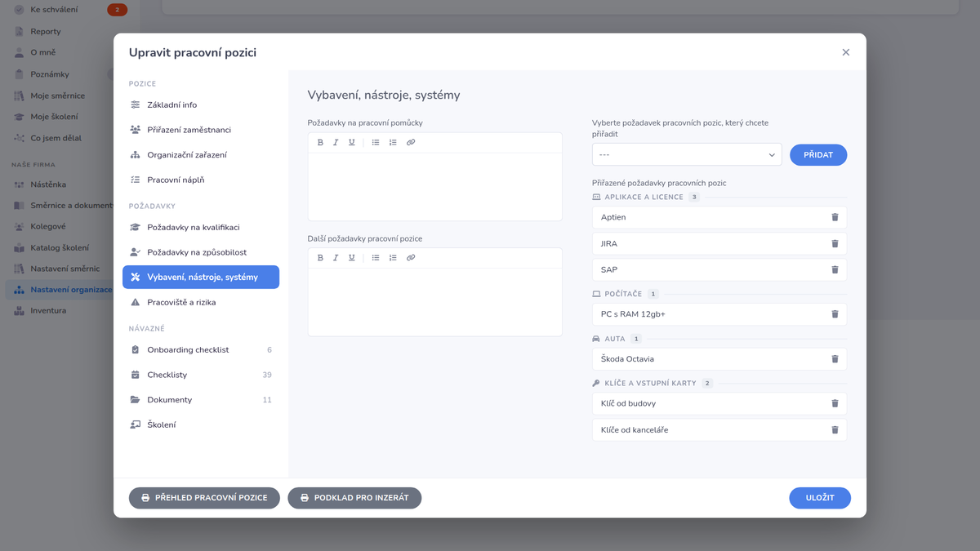Click PODKLAD PRO INZERÁT button
980x551 pixels.
[354, 498]
